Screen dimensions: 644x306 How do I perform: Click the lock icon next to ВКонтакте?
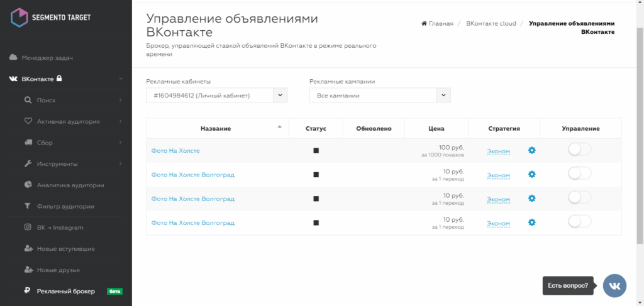coord(59,79)
